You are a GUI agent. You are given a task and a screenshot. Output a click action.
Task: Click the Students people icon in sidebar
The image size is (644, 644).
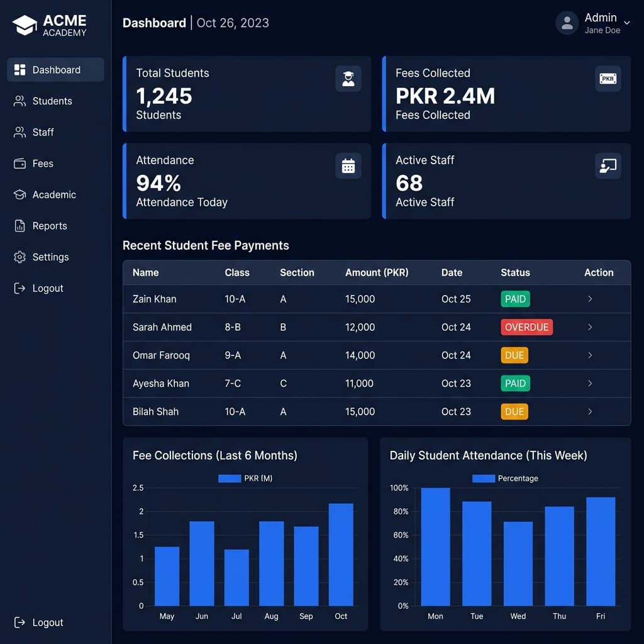click(19, 101)
